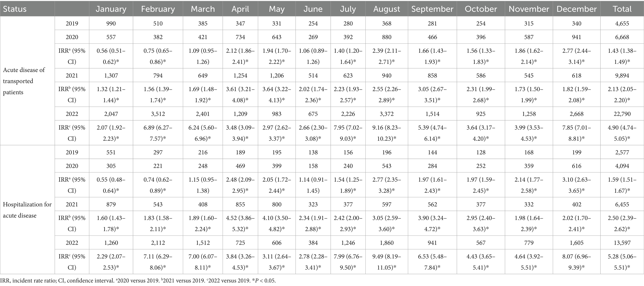The image size is (644, 286).
Task: Click the IRR cell 9.16 (8.23–10.23)*
Action: tap(386, 133)
